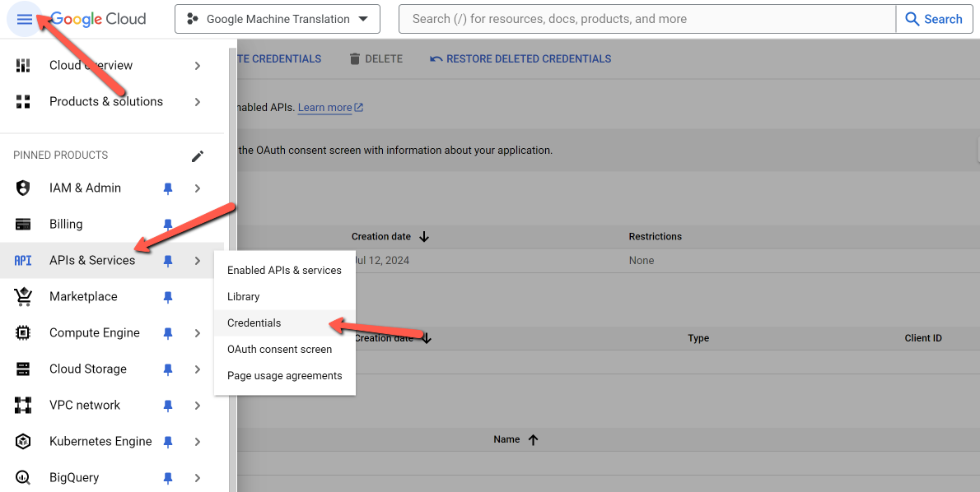Click in the search resources field
The image size is (980, 492).
647,20
